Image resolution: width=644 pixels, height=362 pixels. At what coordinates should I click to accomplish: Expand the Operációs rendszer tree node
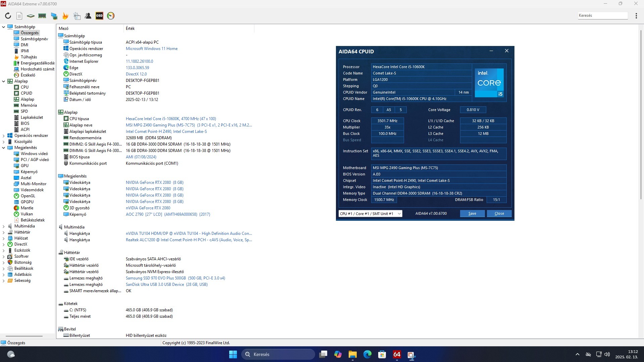tap(4, 136)
